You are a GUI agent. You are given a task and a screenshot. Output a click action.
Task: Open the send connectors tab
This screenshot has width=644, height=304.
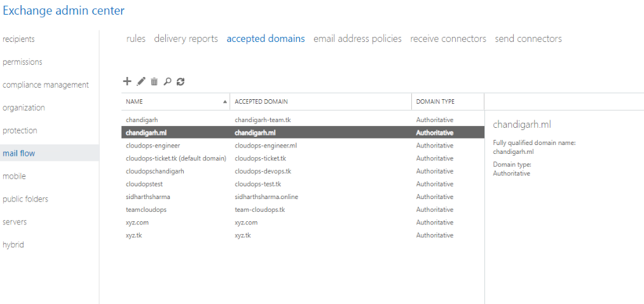click(528, 39)
